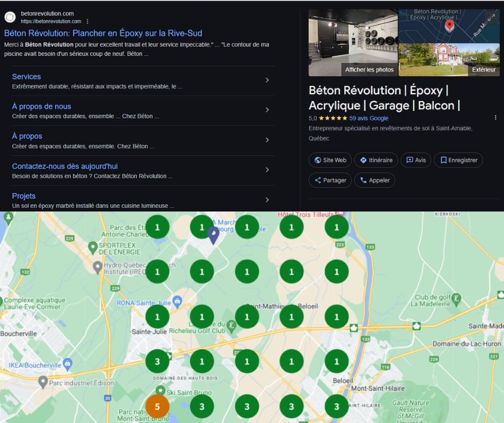Click the blue location pin on the map
Viewport: 504px width, 423px height.
pyautogui.click(x=213, y=235)
